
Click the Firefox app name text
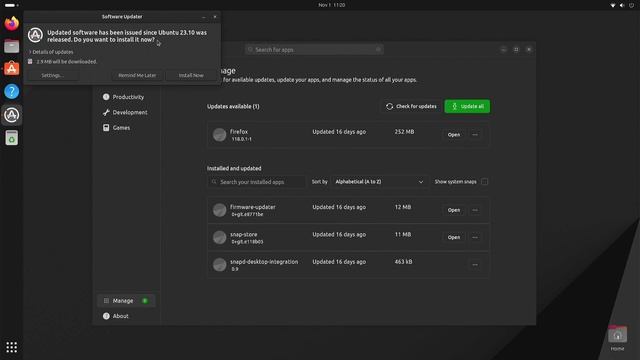tap(239, 131)
